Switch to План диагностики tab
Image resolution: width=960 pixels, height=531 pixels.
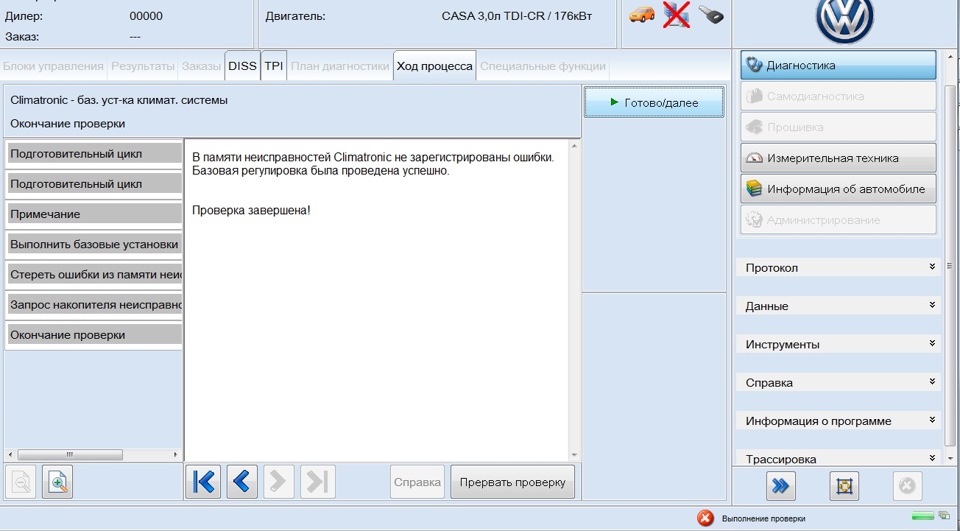coord(340,66)
